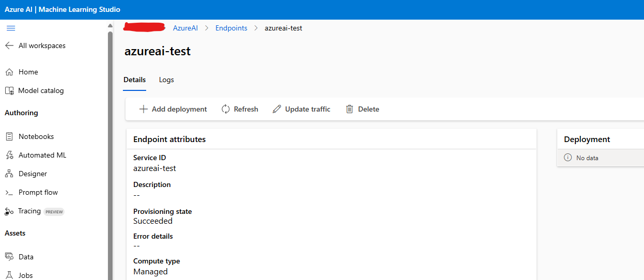This screenshot has height=280, width=644.
Task: Click the Data icon under Assets
Action: tap(9, 257)
